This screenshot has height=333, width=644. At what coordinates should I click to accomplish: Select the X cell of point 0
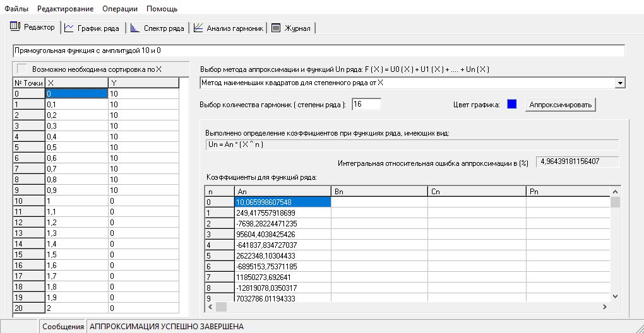pos(76,93)
